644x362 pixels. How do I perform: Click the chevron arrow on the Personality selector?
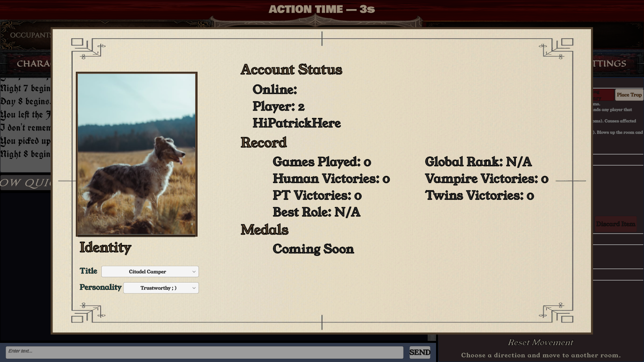click(x=194, y=288)
